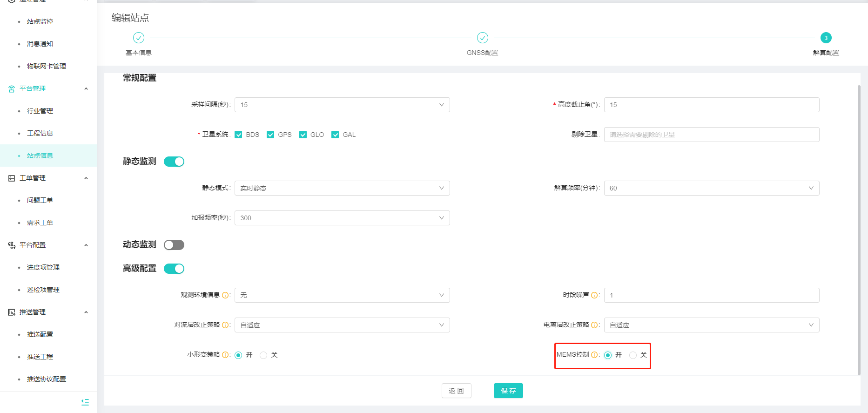Viewport: 868px width, 413px height.
Task: Open the 采样间隔(秒) dropdown
Action: click(342, 105)
